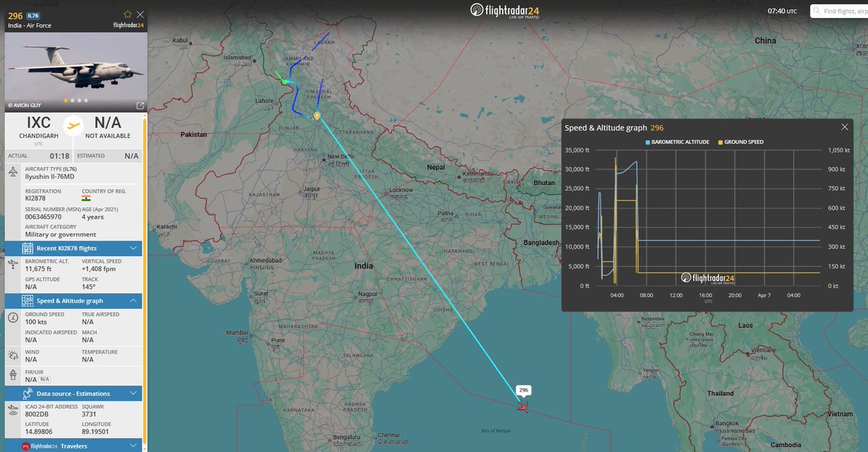This screenshot has width=868, height=452.
Task: Click the IXC origin airport code
Action: (x=39, y=124)
